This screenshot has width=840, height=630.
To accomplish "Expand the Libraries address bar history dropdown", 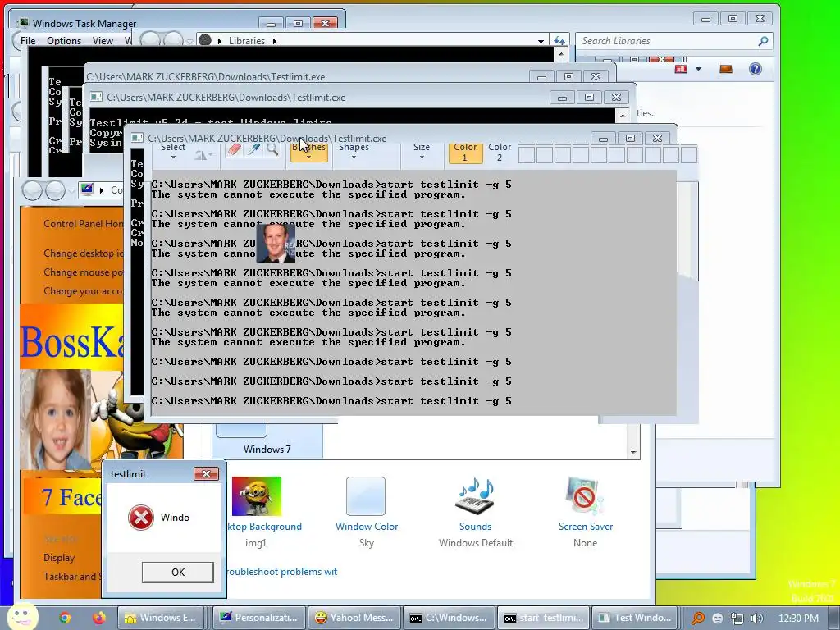I will (x=541, y=41).
